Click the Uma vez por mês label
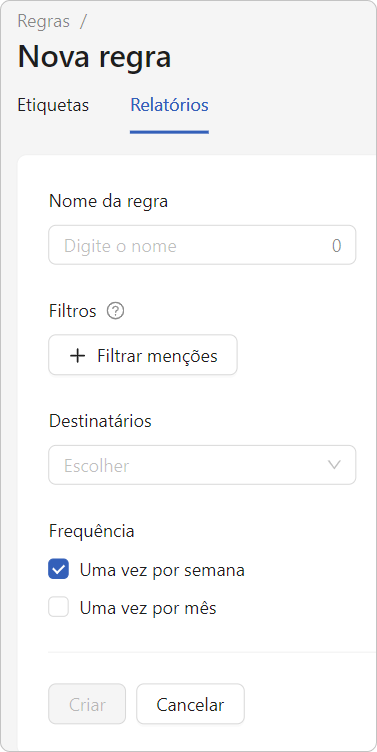 (148, 608)
